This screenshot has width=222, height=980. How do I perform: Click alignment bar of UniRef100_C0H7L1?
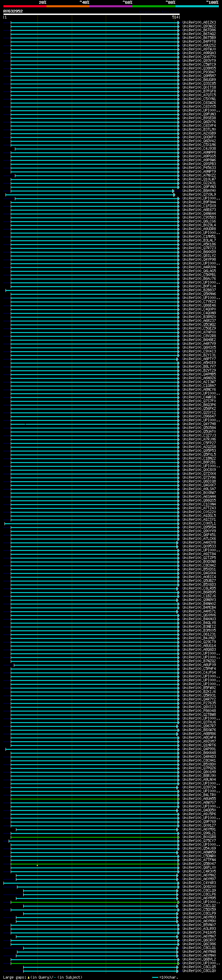(x=92, y=524)
